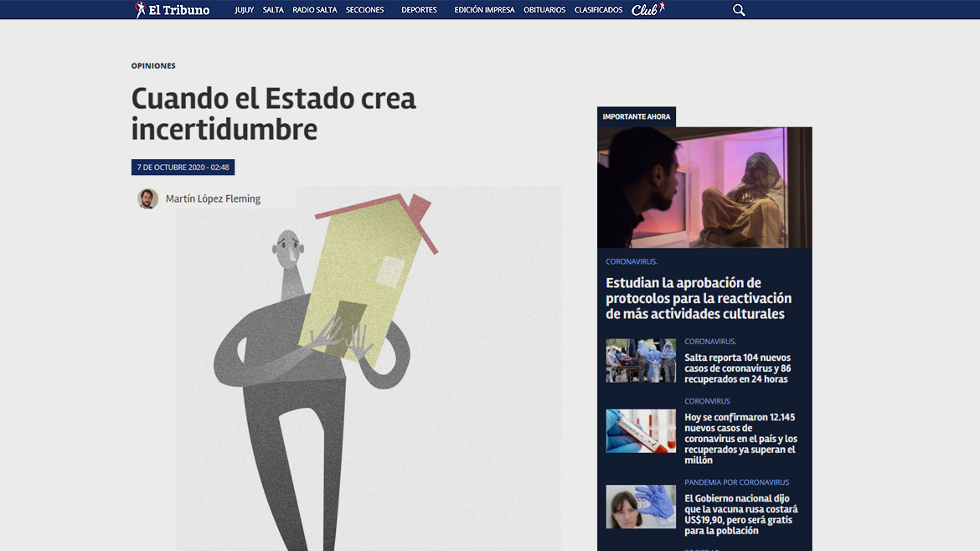980x551 pixels.
Task: Navigate to Obituarios
Action: pos(544,10)
